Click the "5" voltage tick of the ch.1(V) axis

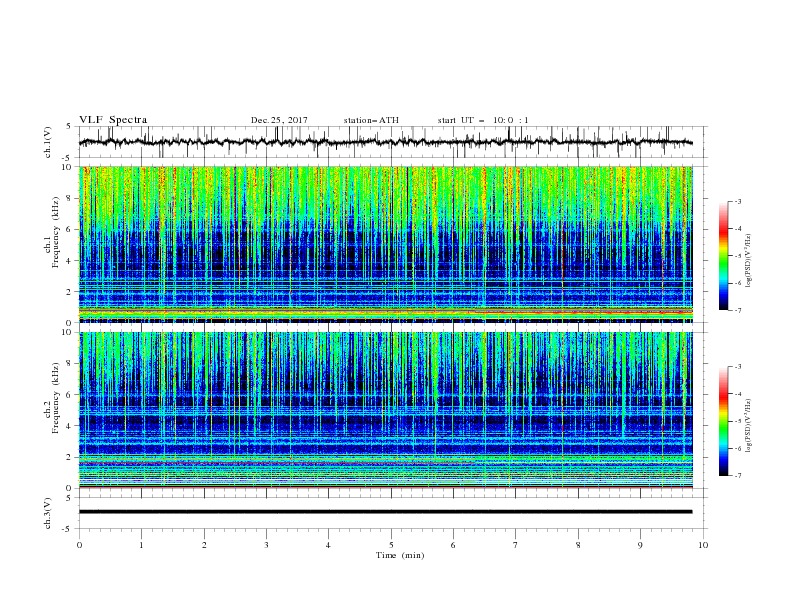pos(69,126)
